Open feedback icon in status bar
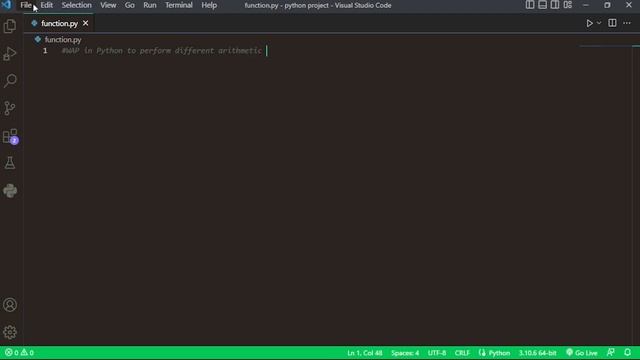This screenshot has width=640, height=360. click(611, 352)
